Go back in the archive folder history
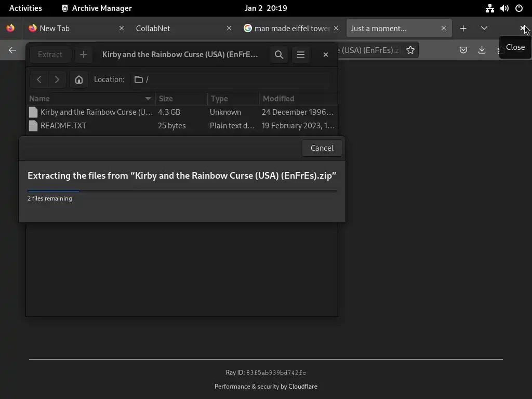Image resolution: width=532 pixels, height=399 pixels. [39, 79]
